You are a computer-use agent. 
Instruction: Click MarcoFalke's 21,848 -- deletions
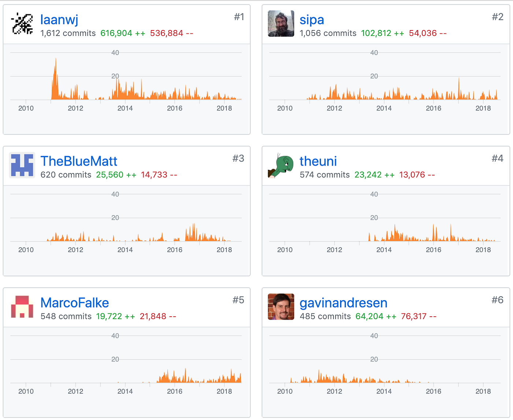158,316
